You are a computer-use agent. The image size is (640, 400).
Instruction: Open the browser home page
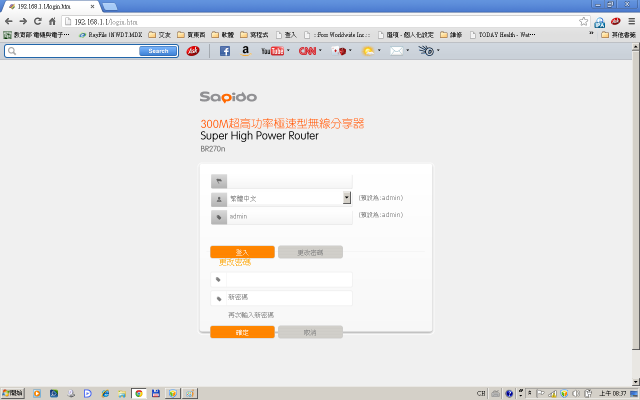coord(52,21)
